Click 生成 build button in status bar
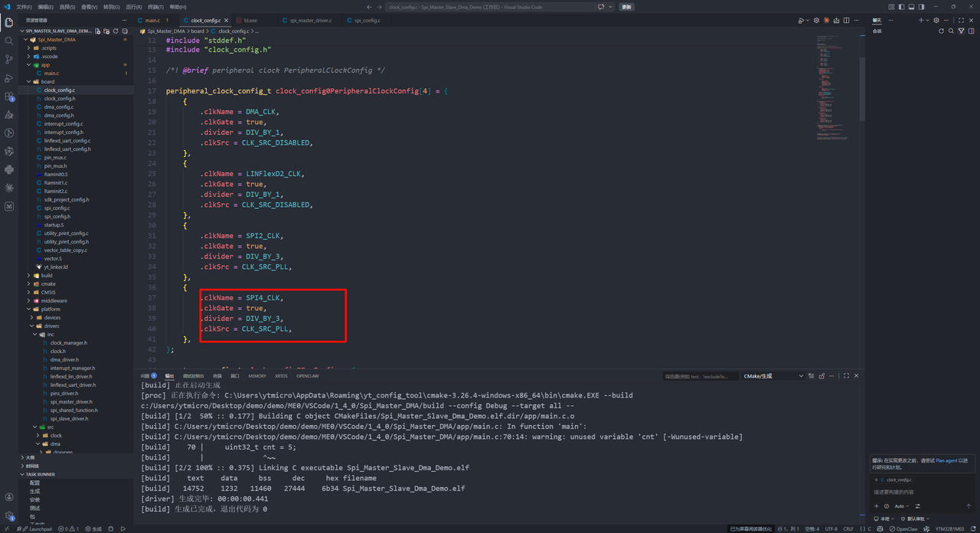This screenshot has height=533, width=980. (x=93, y=528)
